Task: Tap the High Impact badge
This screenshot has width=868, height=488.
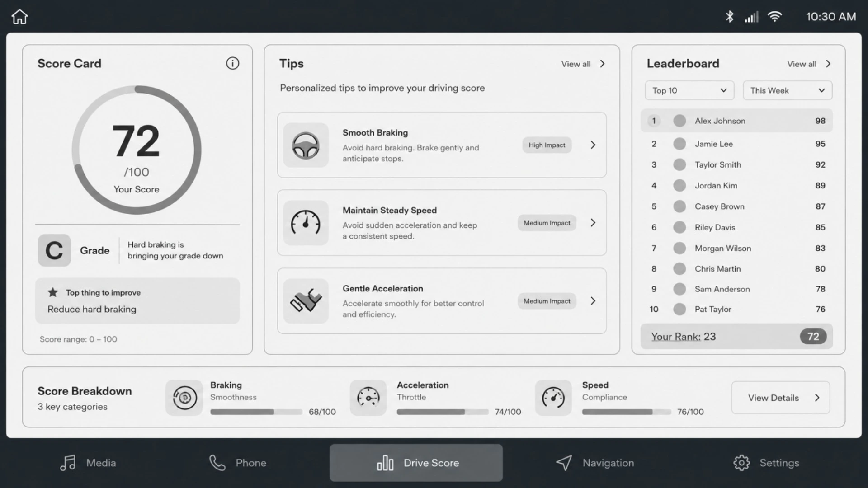Action: (547, 145)
